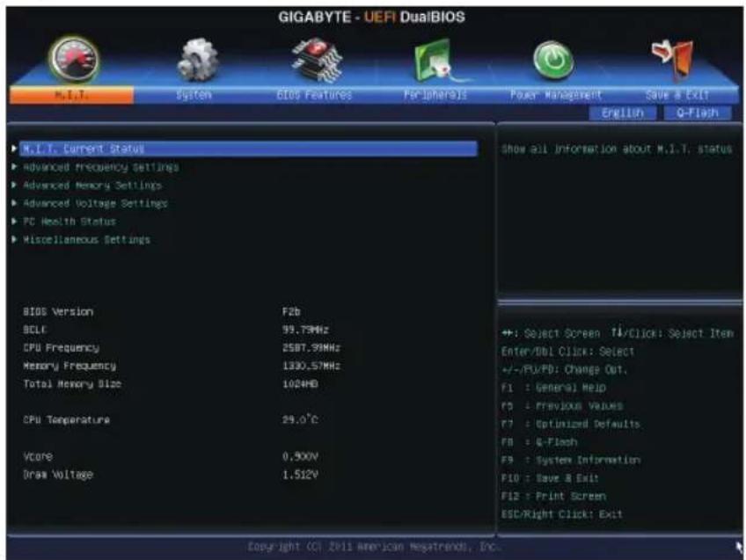
Task: Click the 99.79MHz BCLK value
Action: [x=305, y=330]
